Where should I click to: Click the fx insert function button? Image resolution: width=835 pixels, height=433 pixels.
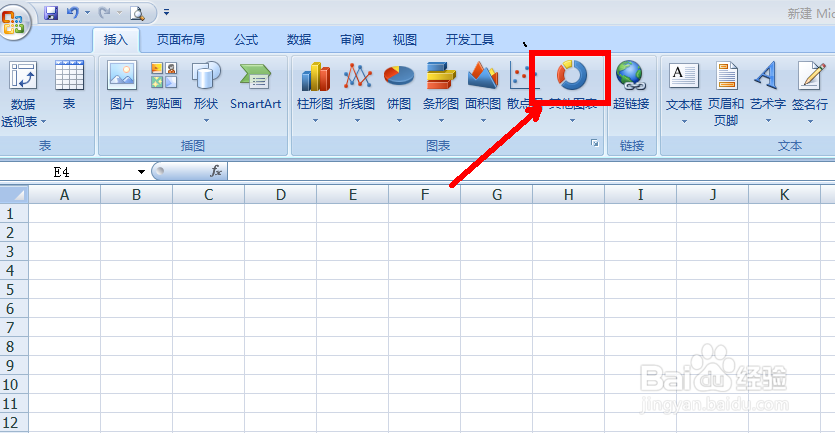(216, 171)
